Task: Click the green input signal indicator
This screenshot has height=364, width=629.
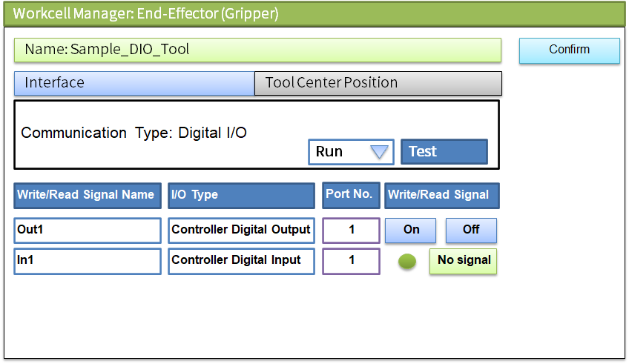Action: click(x=407, y=262)
